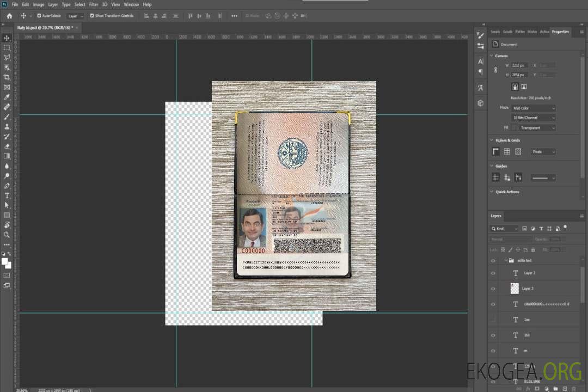Select the Crop tool

[x=7, y=77]
